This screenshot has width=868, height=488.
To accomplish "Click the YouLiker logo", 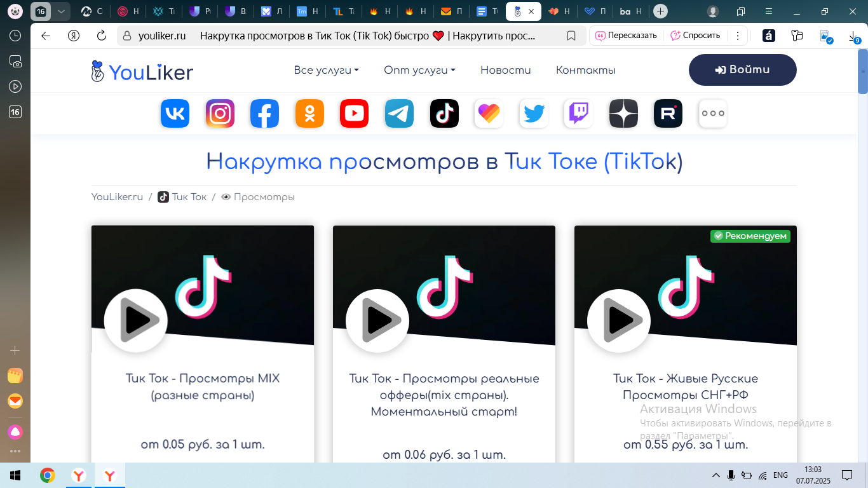I will coord(142,71).
